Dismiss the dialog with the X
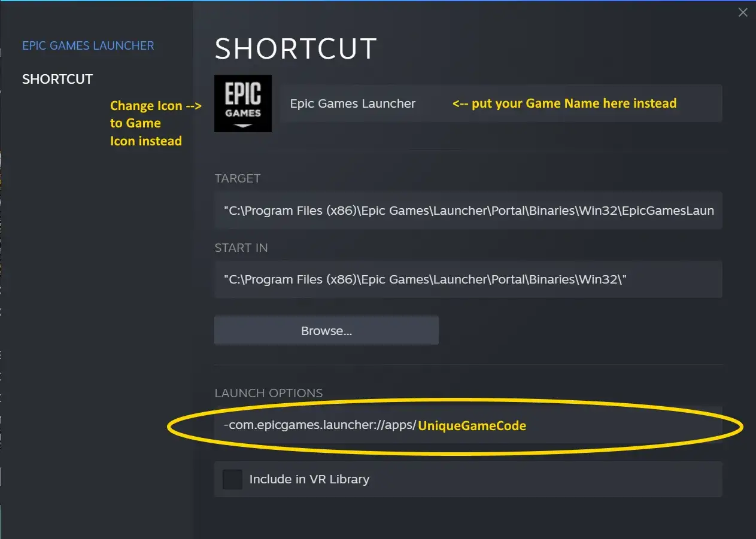 click(x=742, y=12)
